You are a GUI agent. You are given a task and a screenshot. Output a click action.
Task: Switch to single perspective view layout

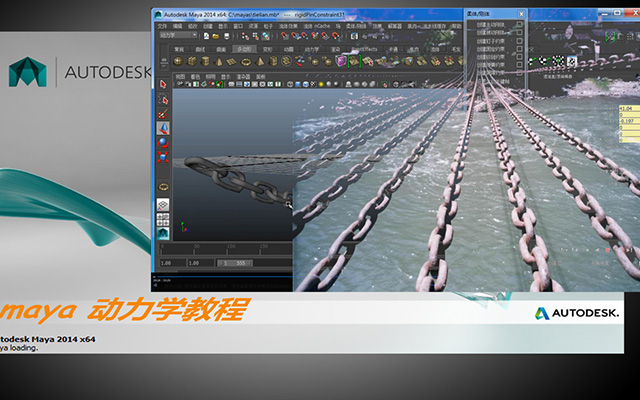tap(163, 205)
